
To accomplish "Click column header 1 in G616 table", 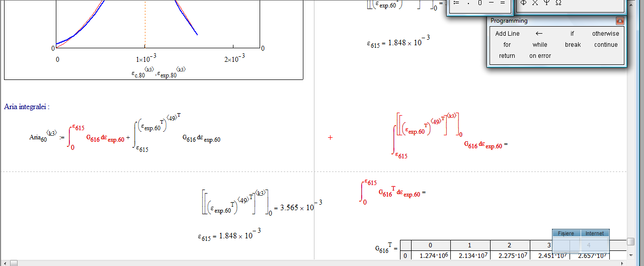I will 470,245.
